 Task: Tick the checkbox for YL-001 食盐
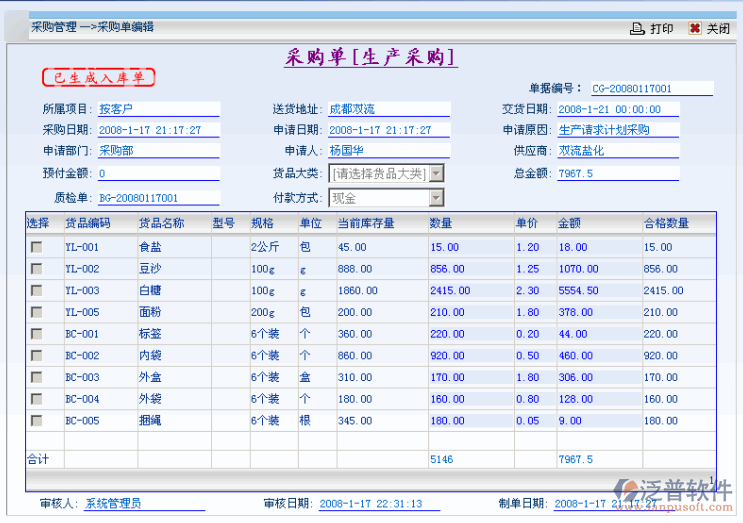pos(36,247)
